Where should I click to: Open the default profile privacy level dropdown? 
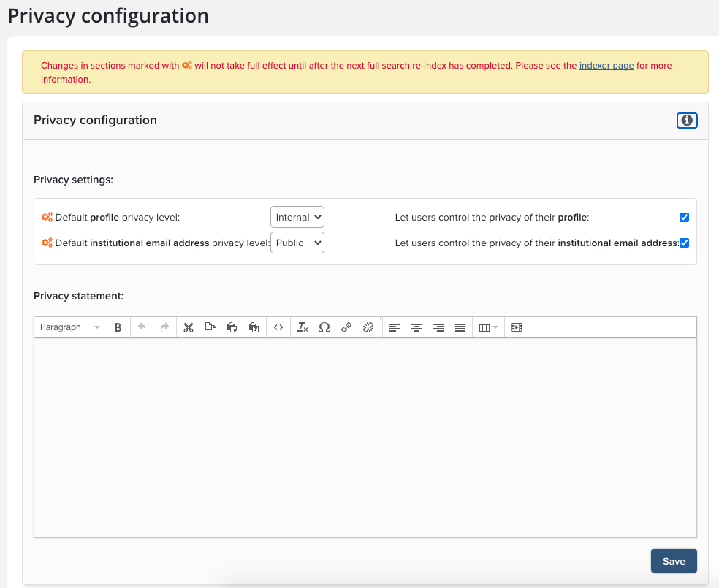click(297, 217)
